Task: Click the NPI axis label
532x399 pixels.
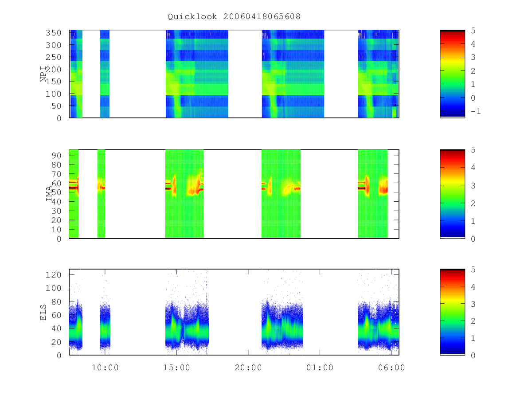Action: coord(44,74)
